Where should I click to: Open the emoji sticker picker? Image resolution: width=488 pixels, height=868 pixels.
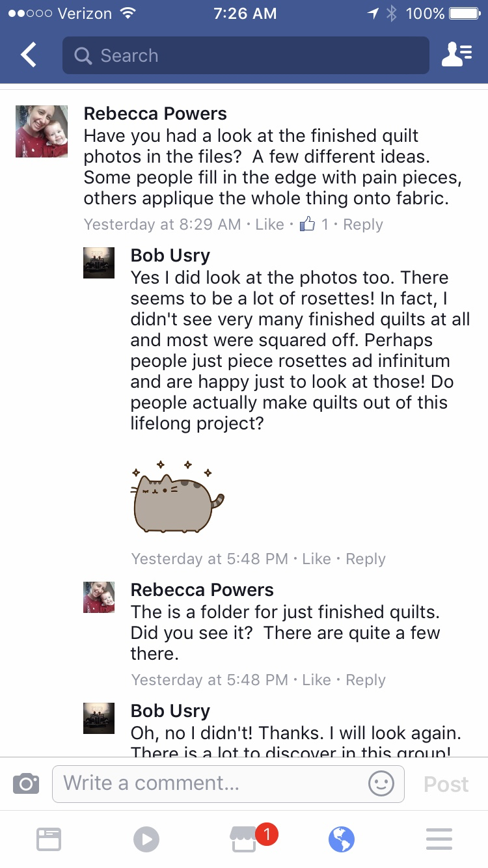pos(381,783)
